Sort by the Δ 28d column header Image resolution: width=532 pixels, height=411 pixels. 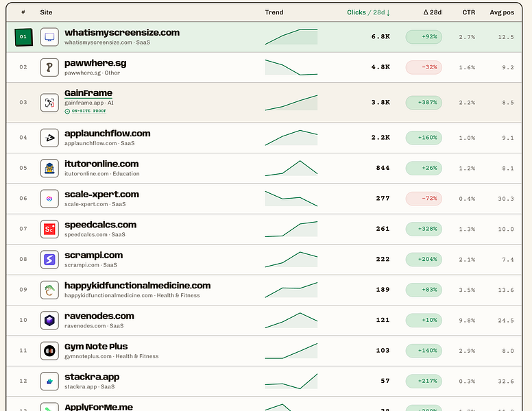(432, 12)
